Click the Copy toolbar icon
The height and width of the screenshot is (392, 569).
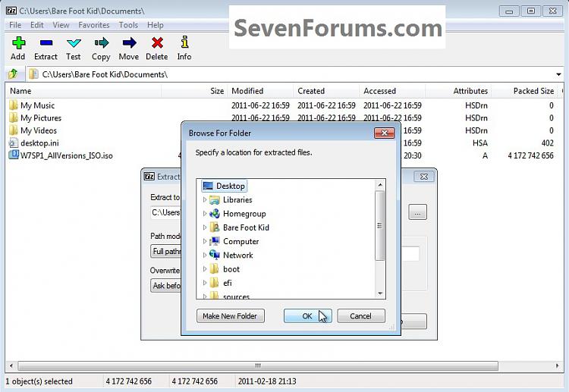(101, 43)
